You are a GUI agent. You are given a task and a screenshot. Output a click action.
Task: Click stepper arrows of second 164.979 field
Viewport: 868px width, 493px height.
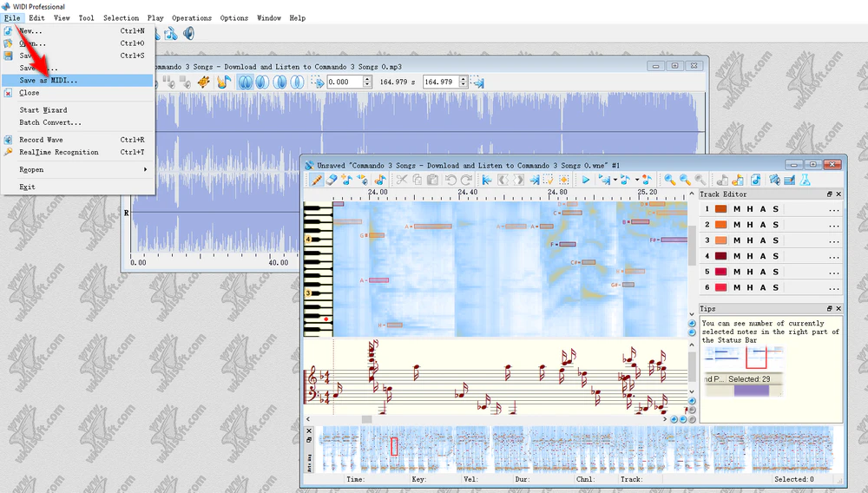464,82
